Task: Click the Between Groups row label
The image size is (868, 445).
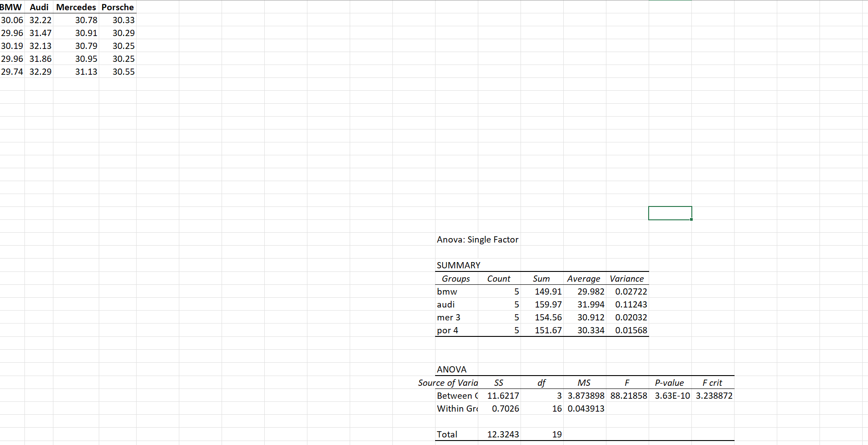Action: tap(456, 396)
